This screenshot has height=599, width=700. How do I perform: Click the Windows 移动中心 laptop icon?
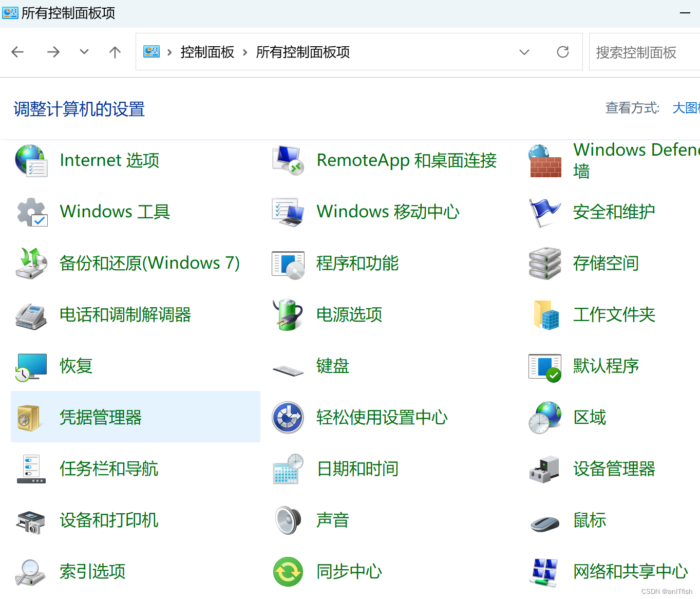[x=288, y=212]
